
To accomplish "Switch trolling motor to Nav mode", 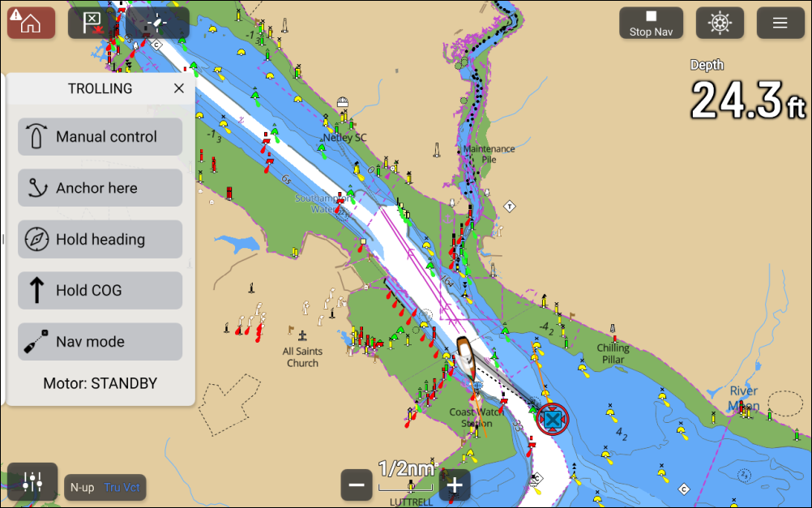I will [x=100, y=342].
